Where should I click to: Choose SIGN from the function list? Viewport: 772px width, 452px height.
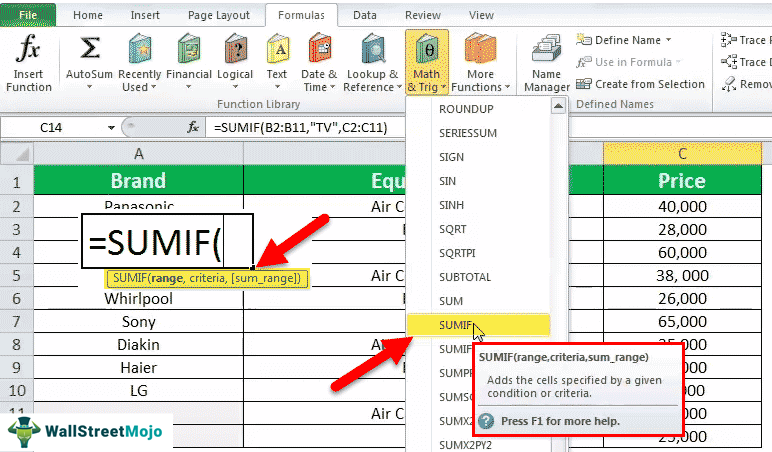[451, 157]
